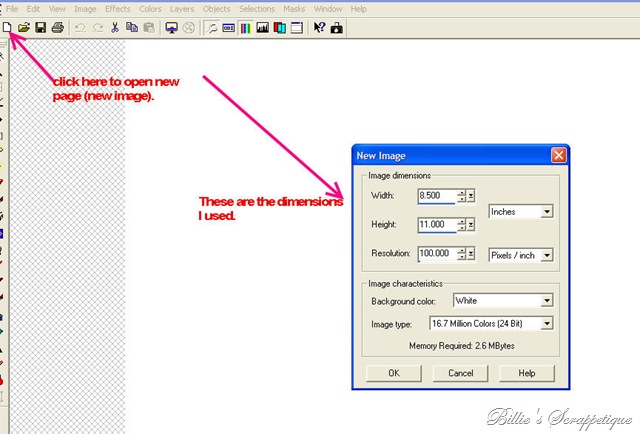
Task: Open the Effects menu
Action: click(118, 9)
